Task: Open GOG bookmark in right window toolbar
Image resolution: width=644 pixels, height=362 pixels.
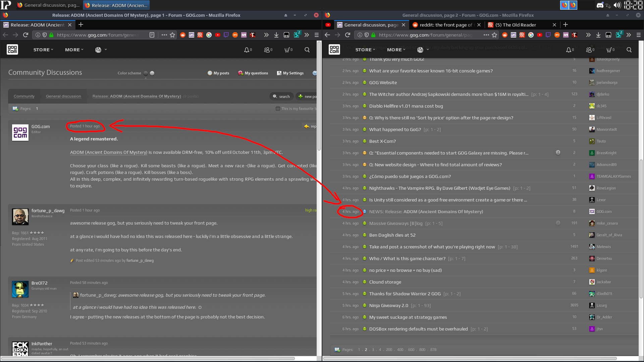Action: 514,35
